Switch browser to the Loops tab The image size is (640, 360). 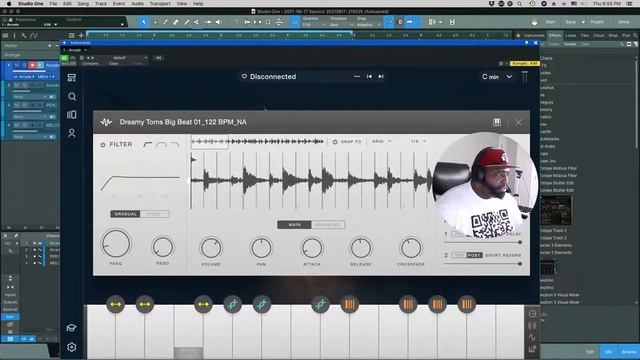click(x=570, y=36)
